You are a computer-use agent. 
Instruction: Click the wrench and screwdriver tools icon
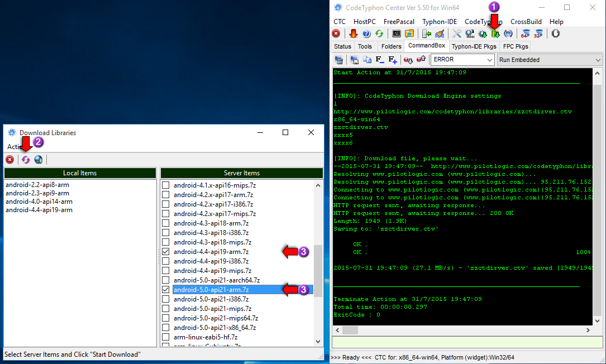tap(457, 33)
